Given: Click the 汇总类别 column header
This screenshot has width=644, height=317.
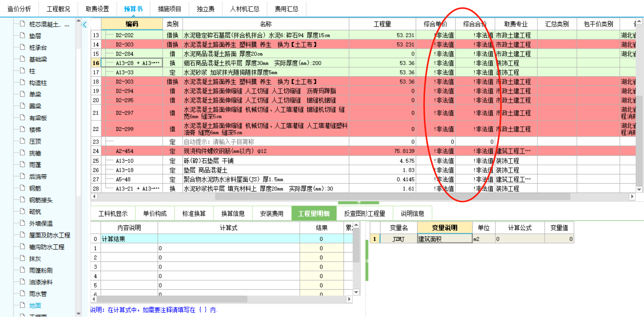Looking at the screenshot, I should (557, 24).
